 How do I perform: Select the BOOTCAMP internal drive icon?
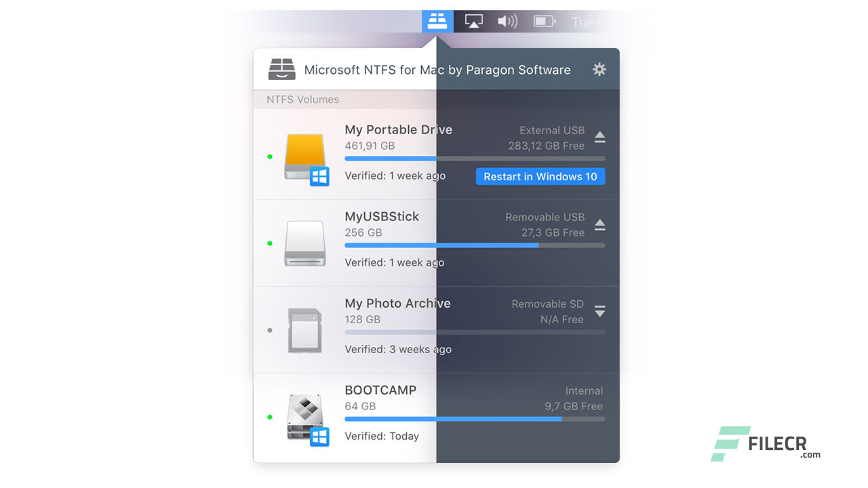coord(307,419)
